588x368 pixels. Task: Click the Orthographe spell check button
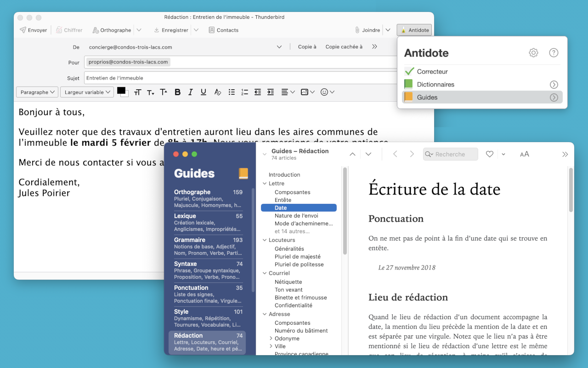pyautogui.click(x=112, y=30)
